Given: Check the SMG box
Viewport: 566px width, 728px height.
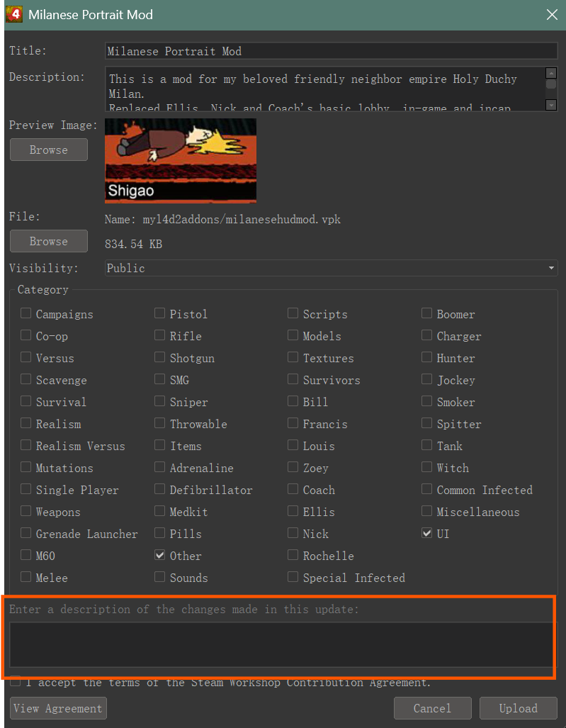Looking at the screenshot, I should (159, 379).
